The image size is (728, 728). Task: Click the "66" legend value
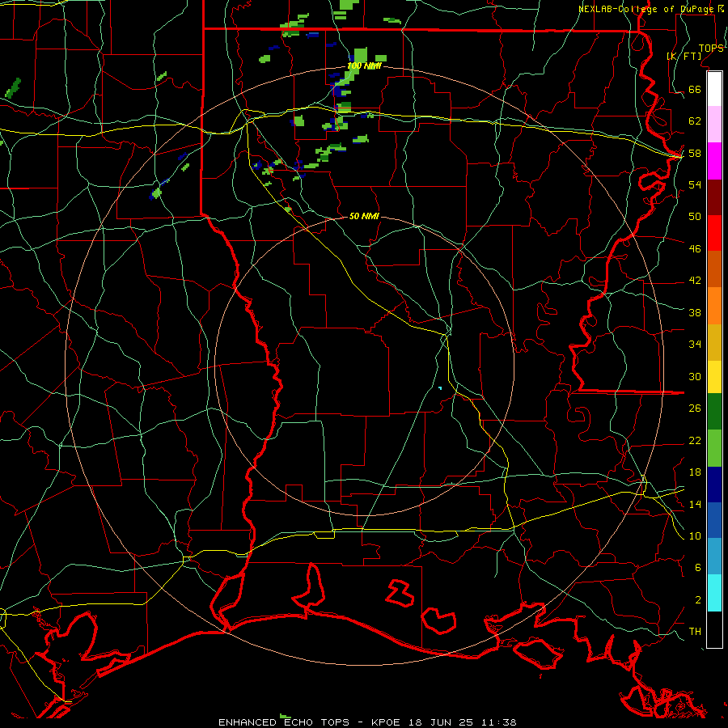tap(695, 90)
